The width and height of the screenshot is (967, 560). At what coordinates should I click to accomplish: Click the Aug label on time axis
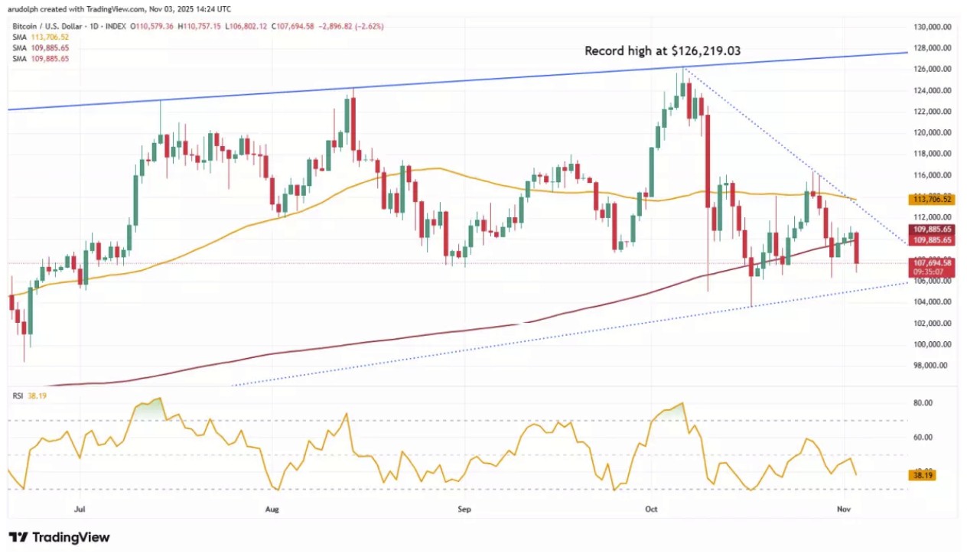coord(271,508)
